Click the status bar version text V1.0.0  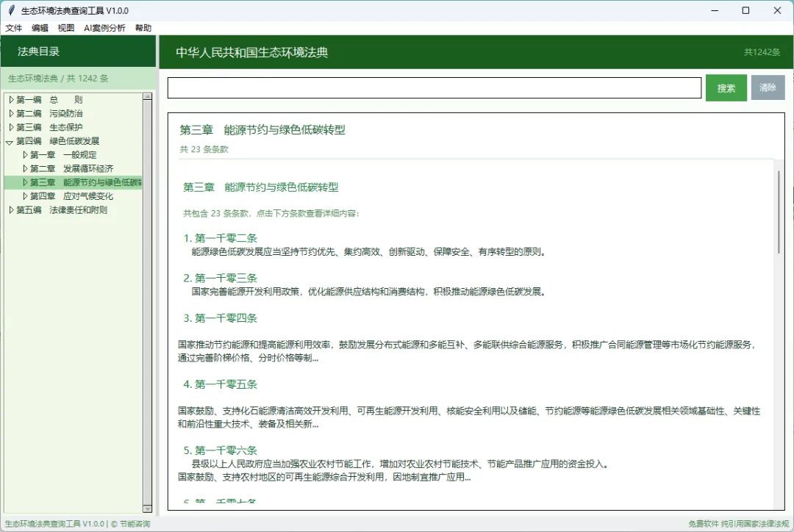[x=93, y=524]
